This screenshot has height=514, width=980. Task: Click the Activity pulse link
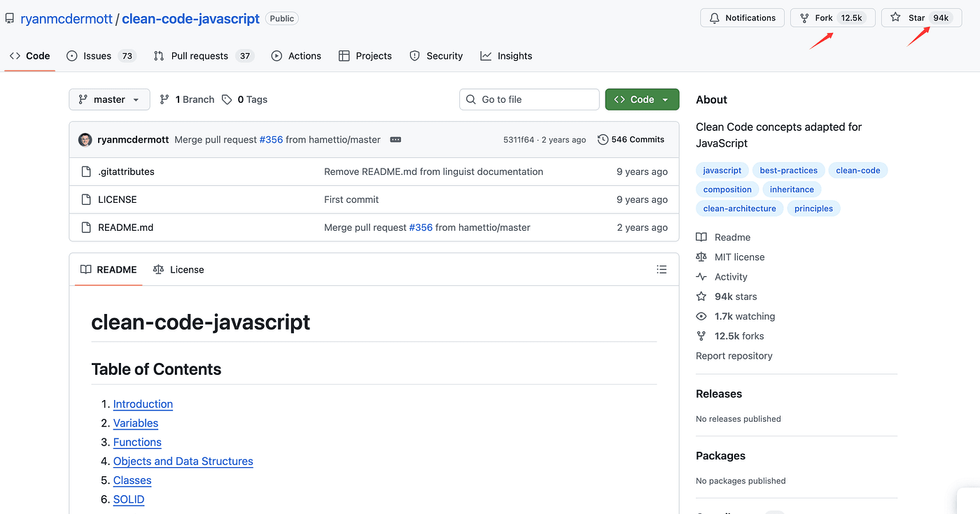click(730, 277)
